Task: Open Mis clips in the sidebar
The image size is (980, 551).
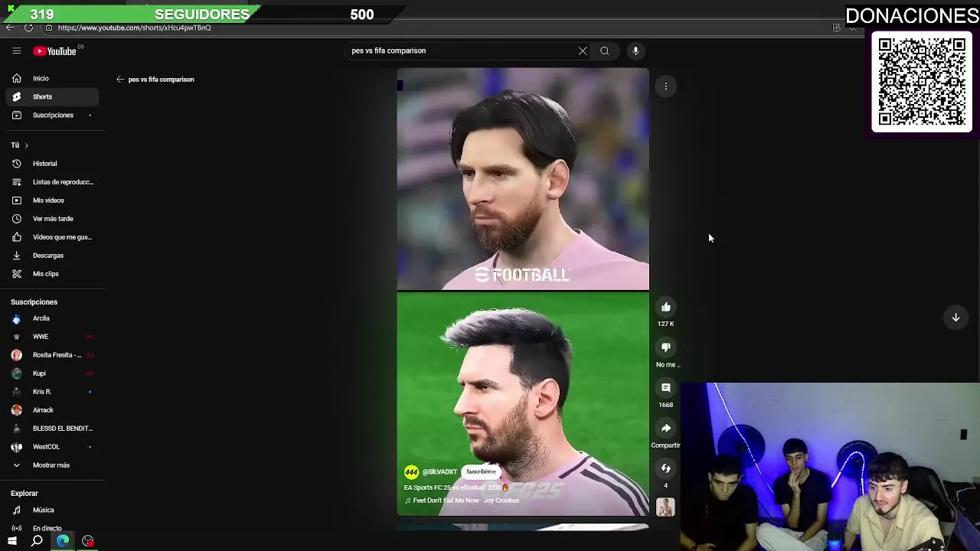Action: [52, 274]
